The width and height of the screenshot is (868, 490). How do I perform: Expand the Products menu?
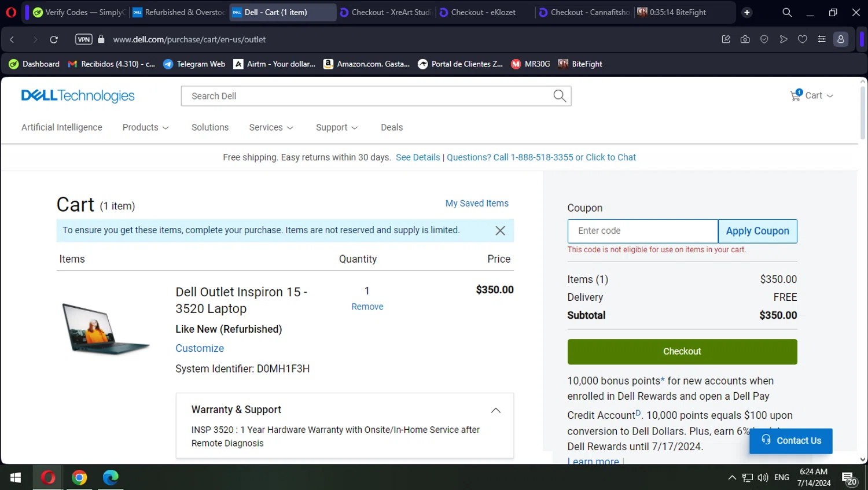[x=146, y=127]
